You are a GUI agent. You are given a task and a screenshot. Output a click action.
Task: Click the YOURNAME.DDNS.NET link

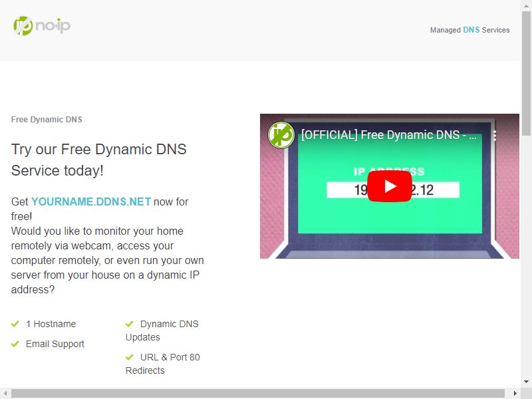pos(91,201)
